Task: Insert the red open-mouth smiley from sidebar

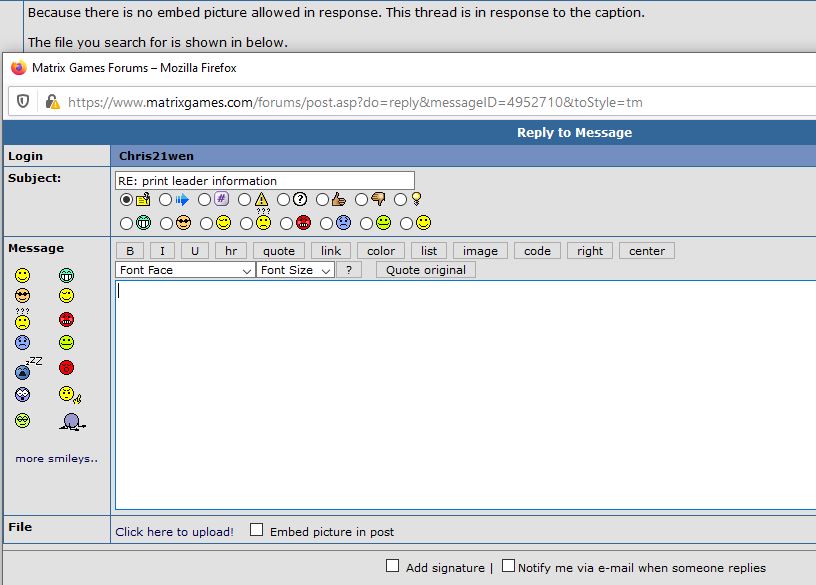Action: (66, 368)
